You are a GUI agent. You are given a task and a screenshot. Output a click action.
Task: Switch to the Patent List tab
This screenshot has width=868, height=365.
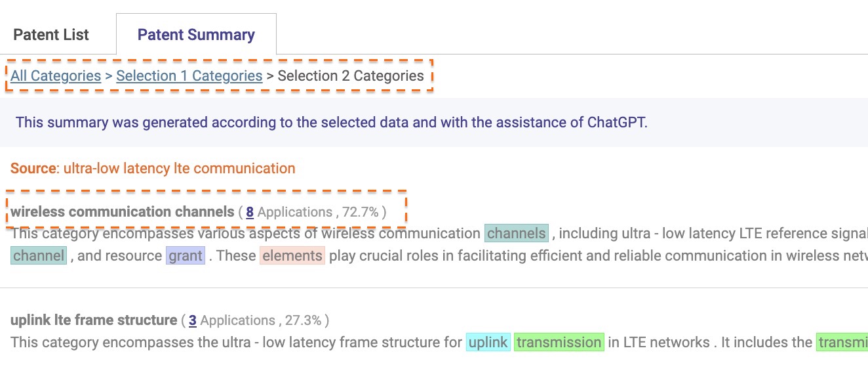click(51, 35)
